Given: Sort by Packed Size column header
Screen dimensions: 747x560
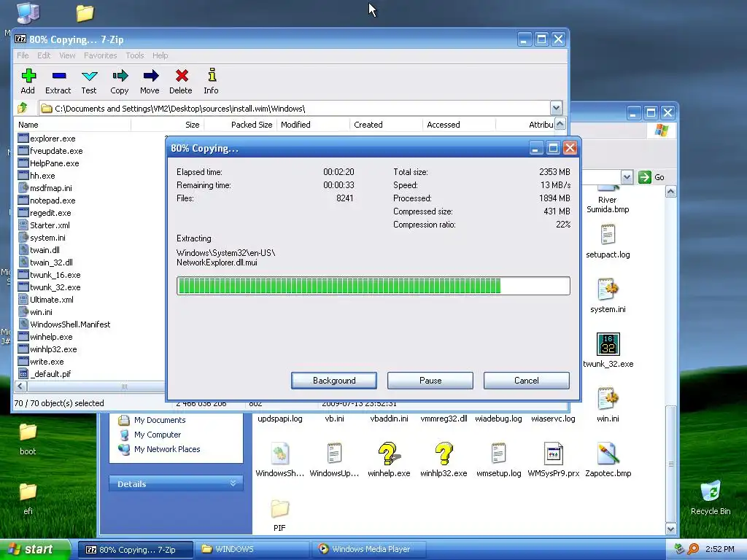Looking at the screenshot, I should click(240, 125).
